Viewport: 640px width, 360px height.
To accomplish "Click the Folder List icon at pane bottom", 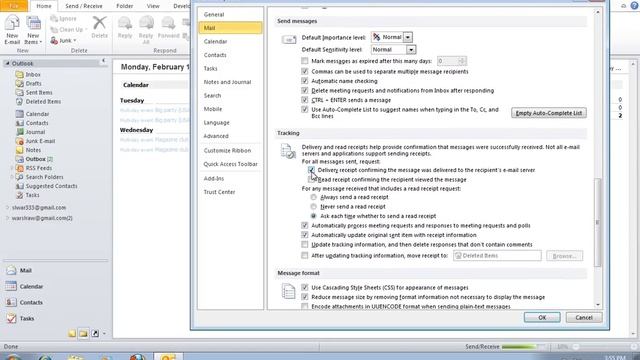I will point(84,333).
